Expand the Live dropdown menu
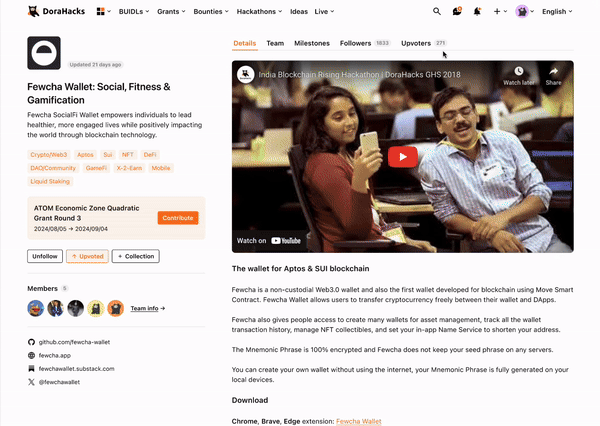This screenshot has width=600, height=426. pos(324,11)
